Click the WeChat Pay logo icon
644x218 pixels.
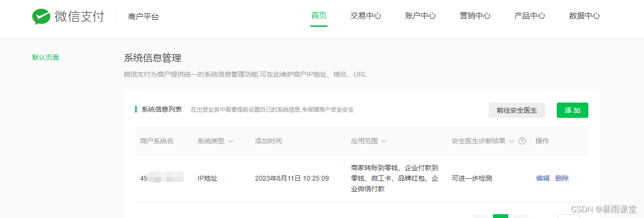41,16
